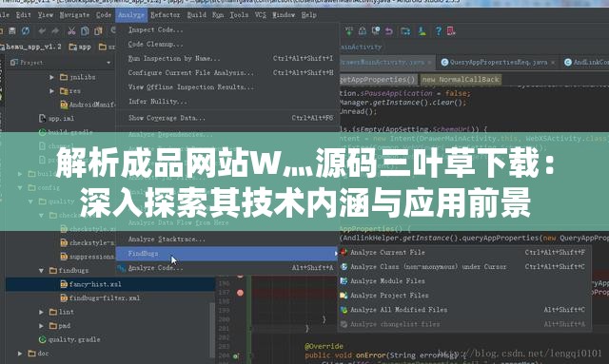Viewport: 609px width, 364px height.
Task: Click the class icon on the AndLinkCo tab
Action: tap(568, 62)
